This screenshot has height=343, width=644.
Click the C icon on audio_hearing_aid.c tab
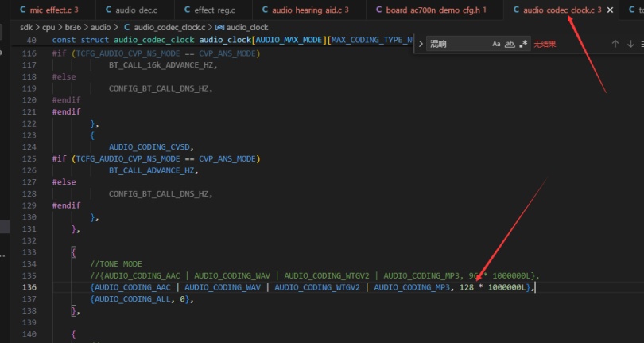pyautogui.click(x=265, y=10)
